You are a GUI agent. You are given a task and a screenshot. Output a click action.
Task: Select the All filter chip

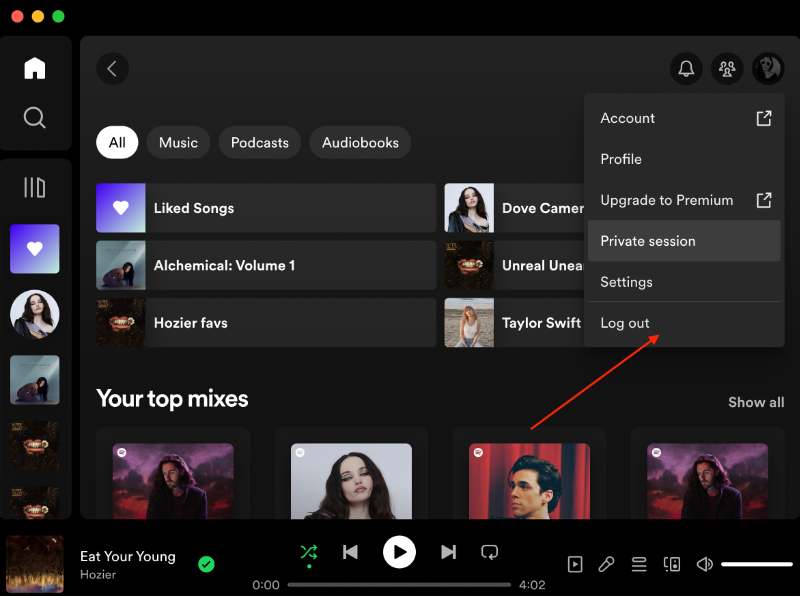[x=117, y=142]
